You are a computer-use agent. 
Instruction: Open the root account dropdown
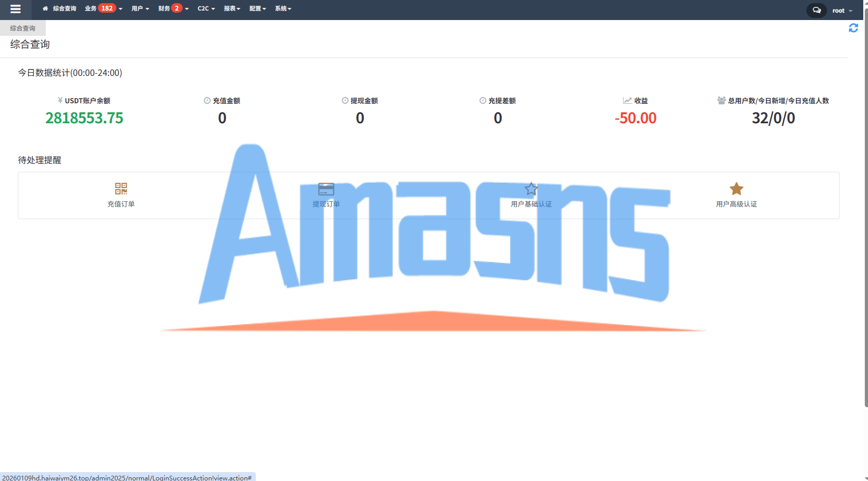[x=842, y=11]
